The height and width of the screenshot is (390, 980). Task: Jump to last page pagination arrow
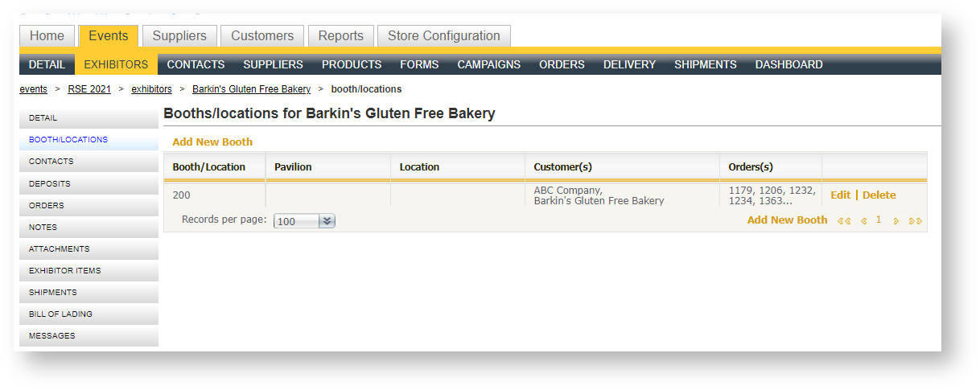tap(915, 221)
